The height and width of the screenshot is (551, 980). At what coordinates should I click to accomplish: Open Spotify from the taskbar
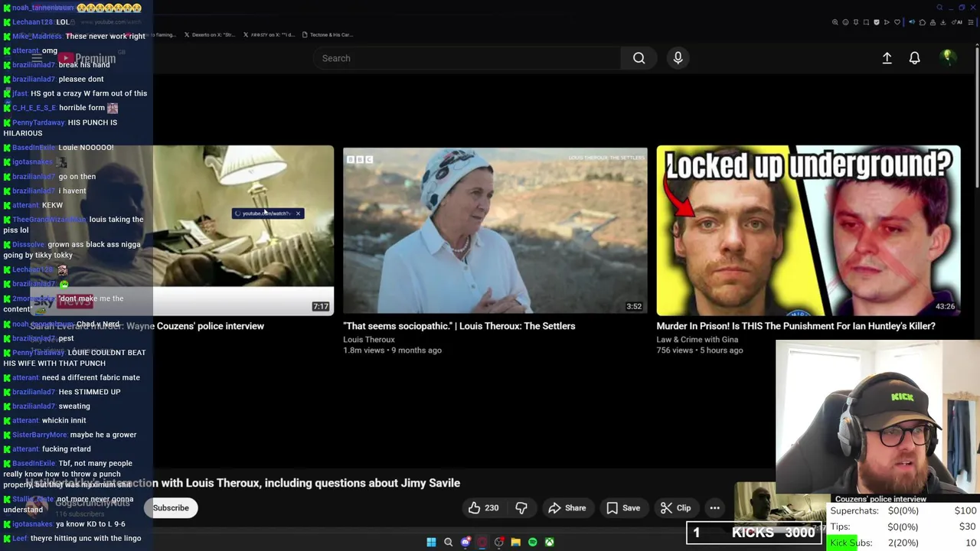[532, 542]
